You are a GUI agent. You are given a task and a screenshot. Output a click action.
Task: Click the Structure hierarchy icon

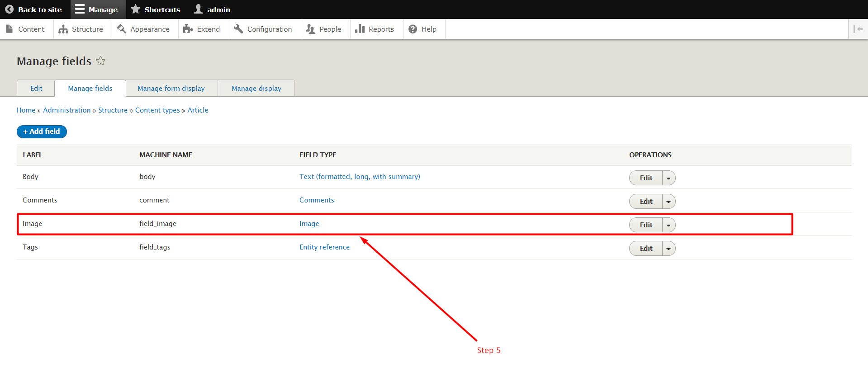point(63,29)
